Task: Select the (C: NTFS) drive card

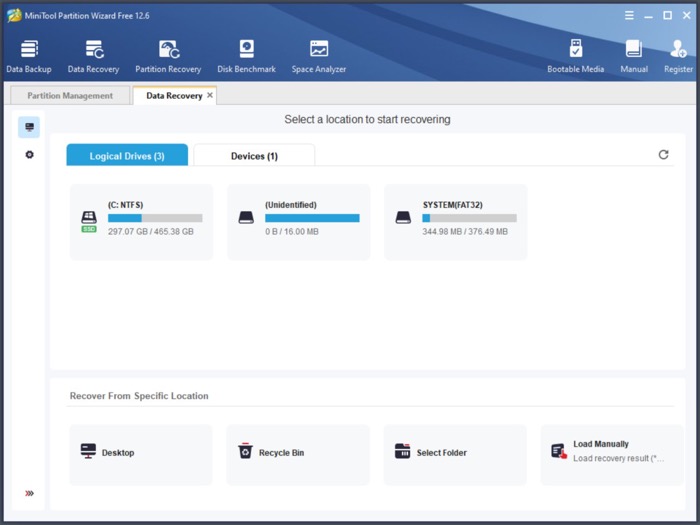Action: point(142,222)
